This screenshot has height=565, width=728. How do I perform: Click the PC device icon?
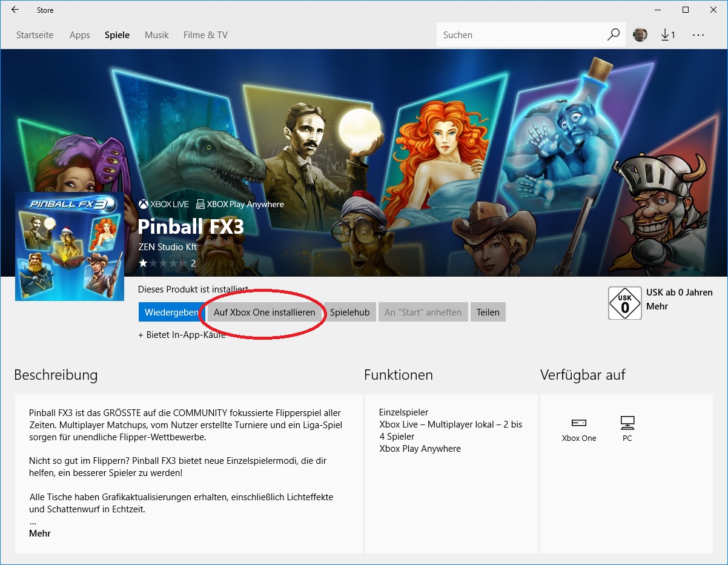[x=627, y=423]
